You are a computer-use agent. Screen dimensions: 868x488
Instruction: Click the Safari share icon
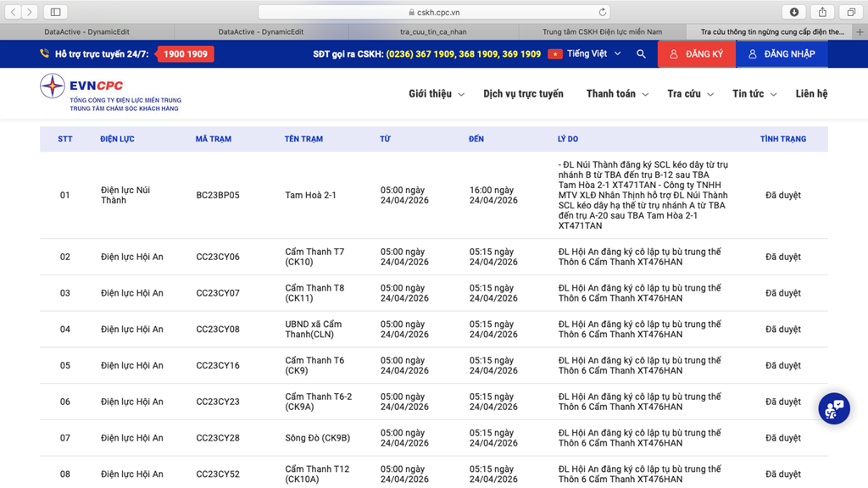point(822,12)
